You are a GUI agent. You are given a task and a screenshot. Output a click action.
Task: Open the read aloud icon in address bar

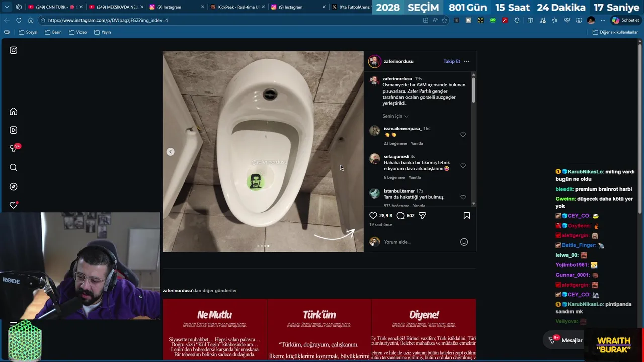pyautogui.click(x=435, y=20)
